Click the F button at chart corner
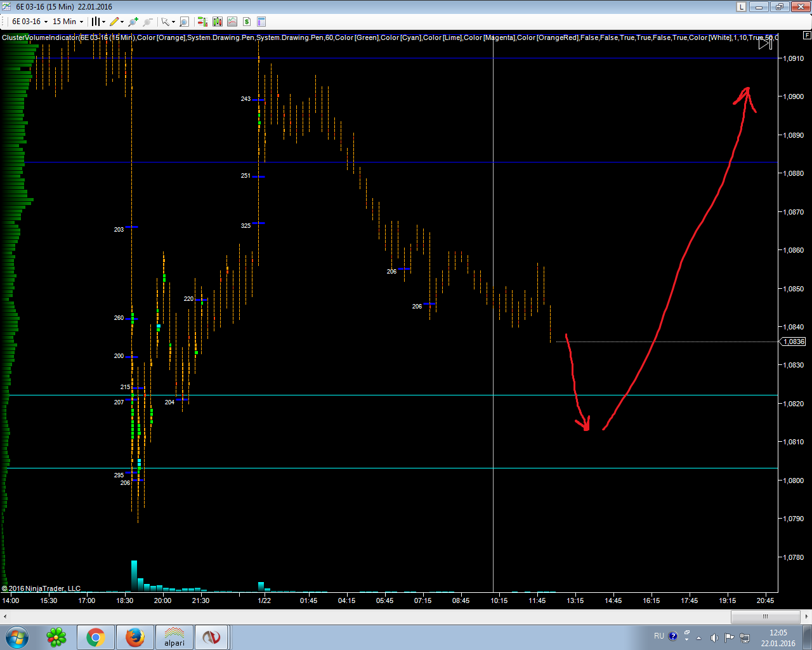This screenshot has width=812, height=650. coord(807,36)
